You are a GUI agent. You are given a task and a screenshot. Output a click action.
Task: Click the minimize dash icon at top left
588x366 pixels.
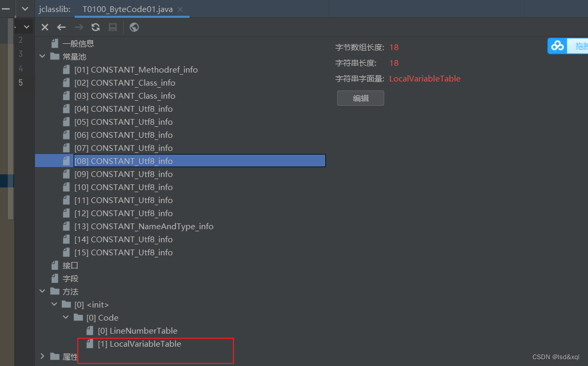(6, 9)
